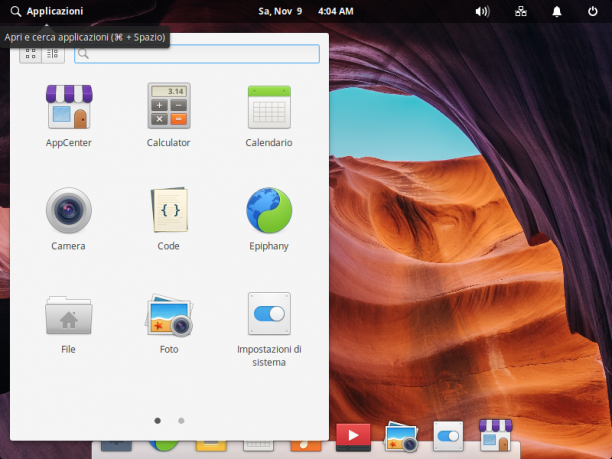This screenshot has width=612, height=459.
Task: Open the notifications bell indicator
Action: pyautogui.click(x=557, y=11)
